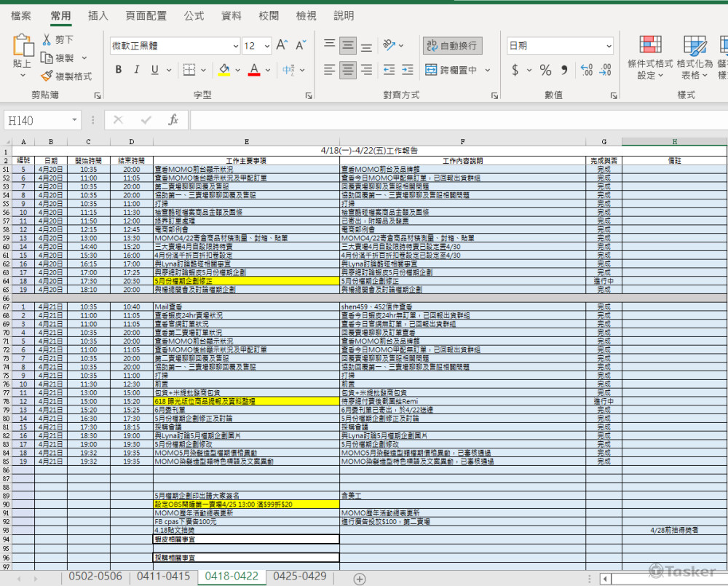
Task: Click the Name Box showing H140
Action: 36,120
